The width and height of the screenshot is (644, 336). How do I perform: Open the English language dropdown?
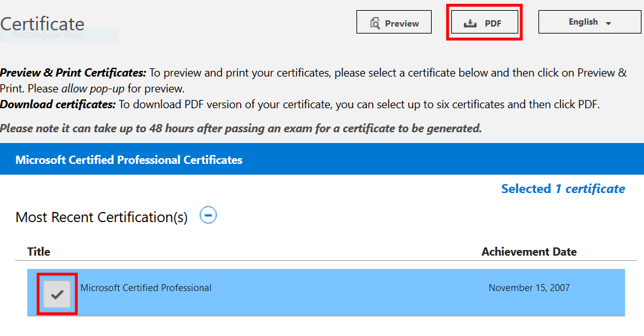click(589, 22)
